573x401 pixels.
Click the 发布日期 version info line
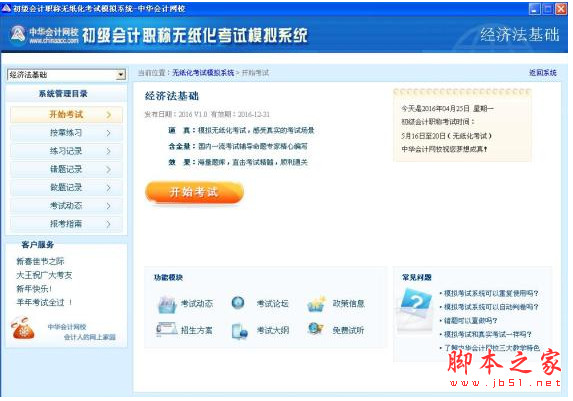[207, 114]
